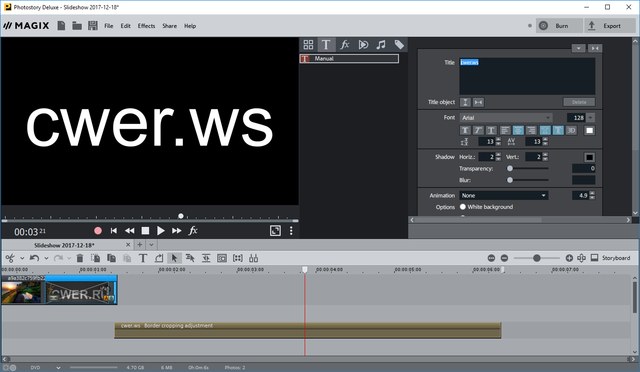
Task: Open the Title (T) panel icon
Action: pos(326,45)
